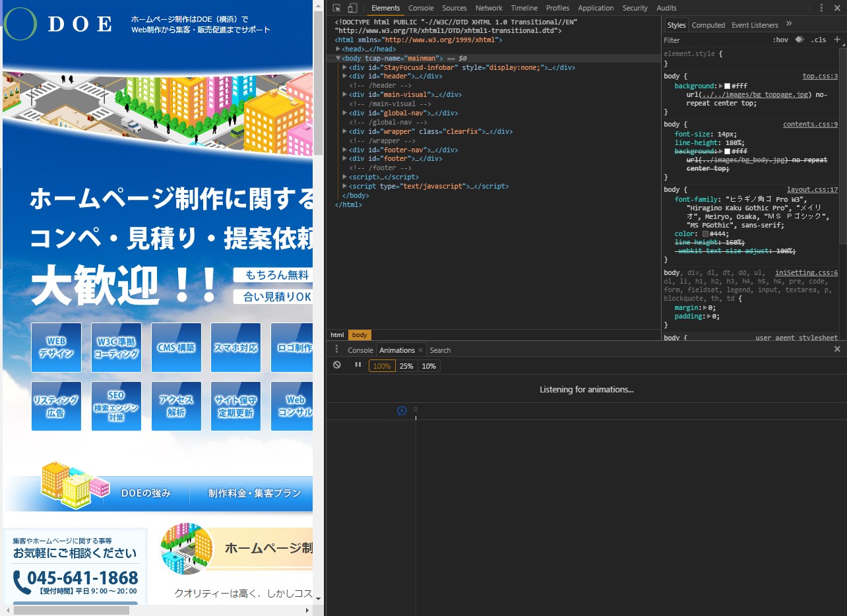Screen dimensions: 847x616
Task: Activate the inspect element picker icon
Action: coord(336,8)
